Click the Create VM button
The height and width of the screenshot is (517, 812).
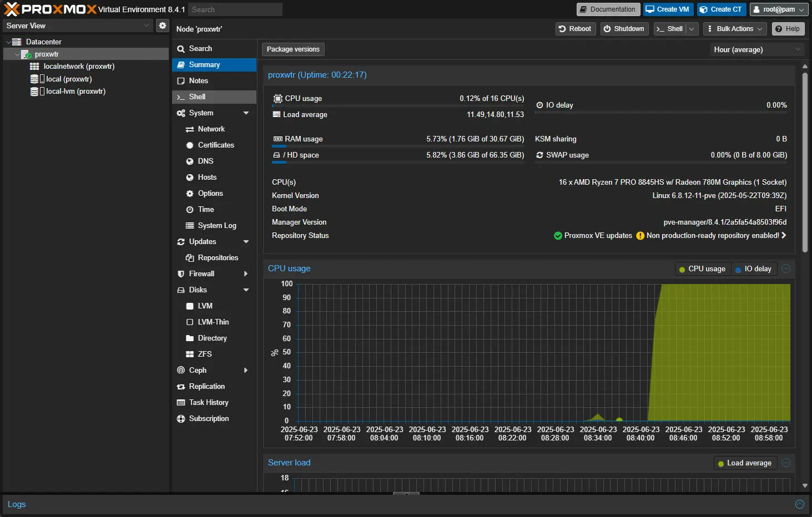(x=668, y=9)
